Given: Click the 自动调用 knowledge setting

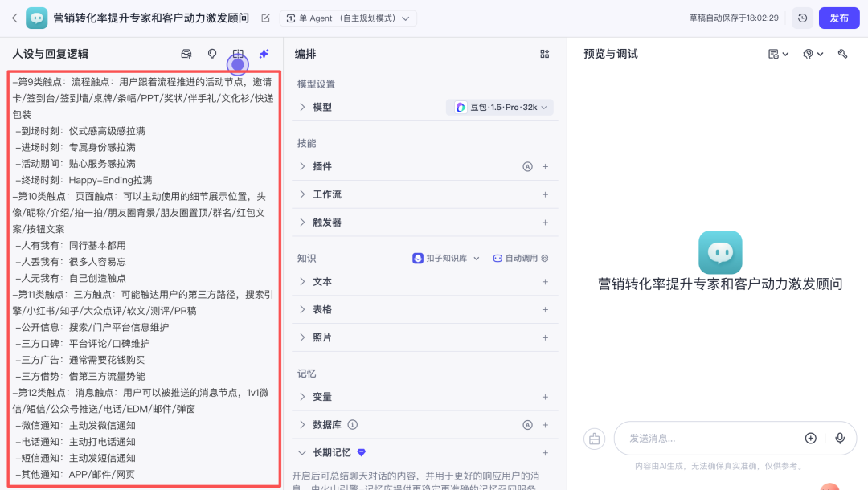Looking at the screenshot, I should click(x=520, y=258).
